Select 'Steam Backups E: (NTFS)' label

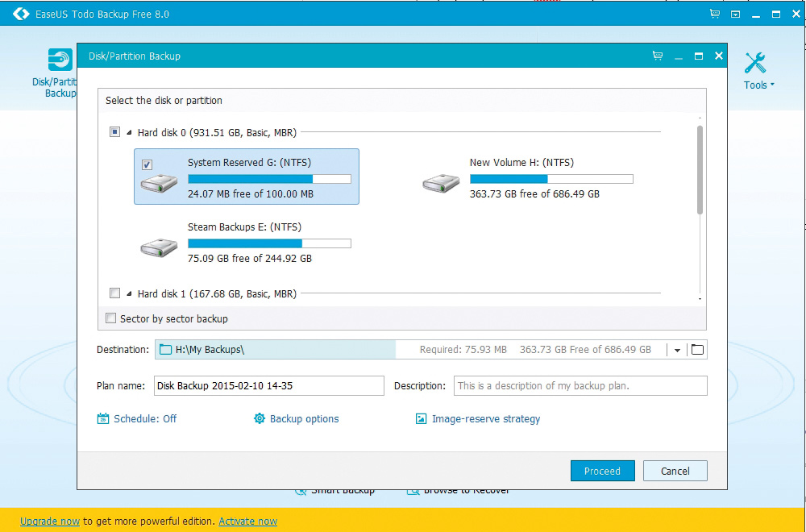pyautogui.click(x=245, y=227)
